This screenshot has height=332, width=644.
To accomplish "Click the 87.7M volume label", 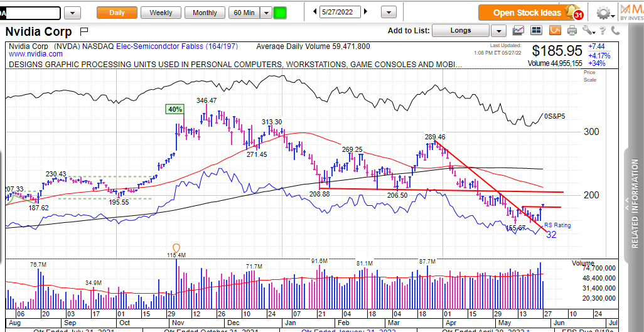I will [x=427, y=261].
